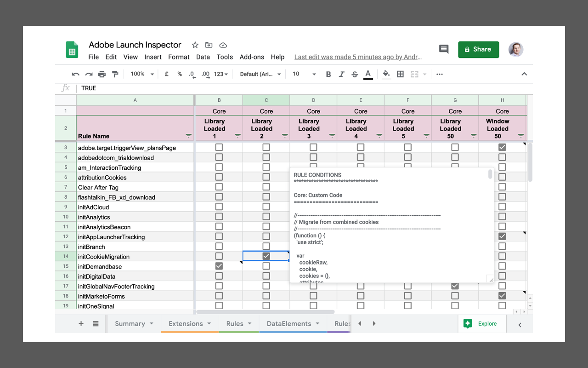Check Clear After Tag Library Loaded 1 checkbox
588x368 pixels.
[x=219, y=187]
